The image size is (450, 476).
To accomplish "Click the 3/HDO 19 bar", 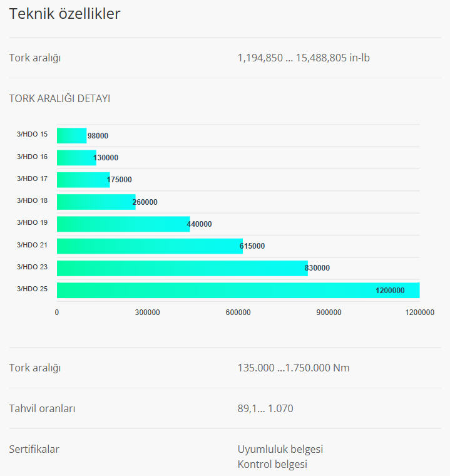I will click(x=123, y=224).
